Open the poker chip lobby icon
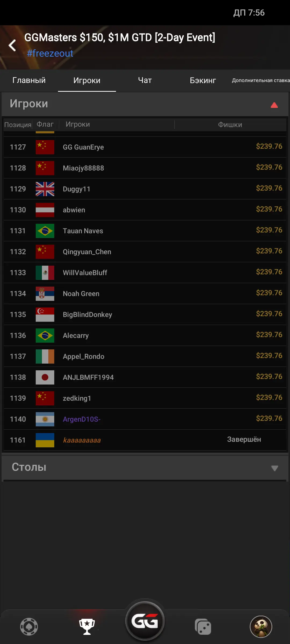The image size is (290, 644). (x=29, y=627)
